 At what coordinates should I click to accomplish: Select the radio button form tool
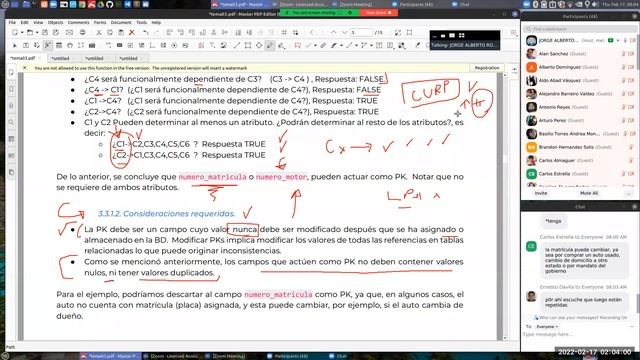(x=174, y=45)
